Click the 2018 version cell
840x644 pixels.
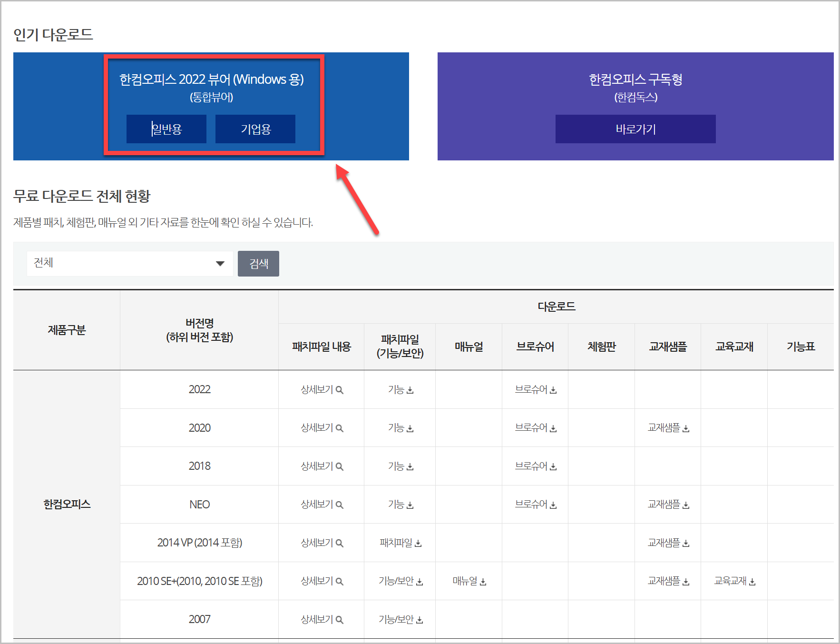coord(199,466)
